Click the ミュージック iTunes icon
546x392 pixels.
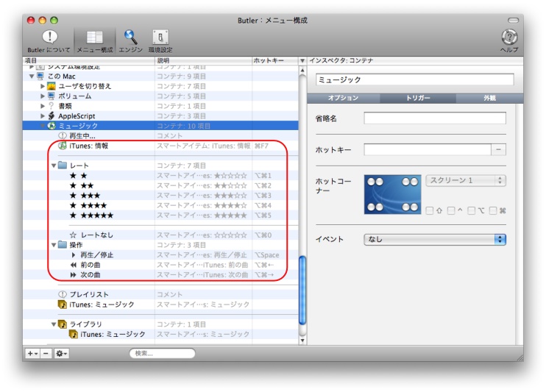(52, 126)
